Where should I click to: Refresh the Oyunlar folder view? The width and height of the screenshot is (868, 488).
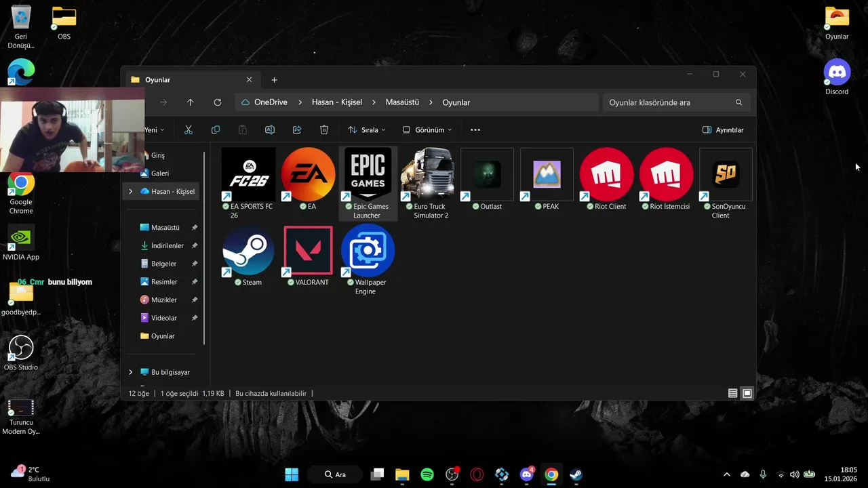pos(218,102)
